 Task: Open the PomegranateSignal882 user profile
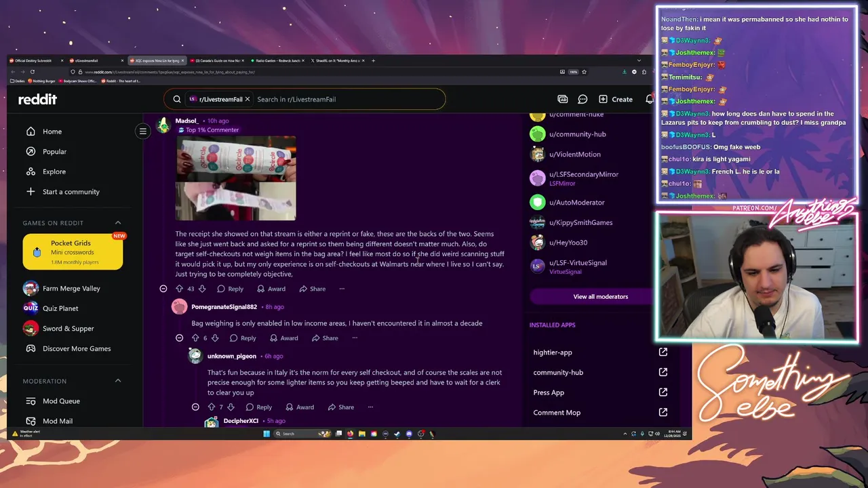224,307
